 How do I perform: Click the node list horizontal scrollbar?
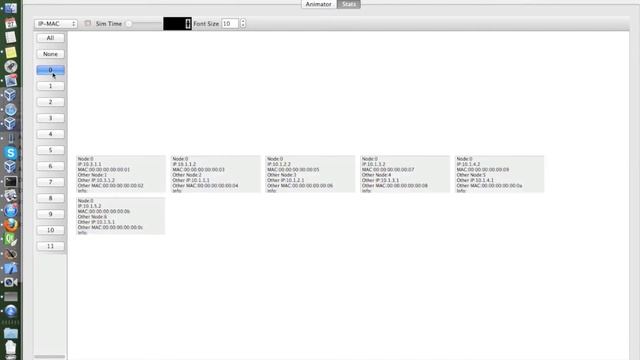[x=50, y=357]
